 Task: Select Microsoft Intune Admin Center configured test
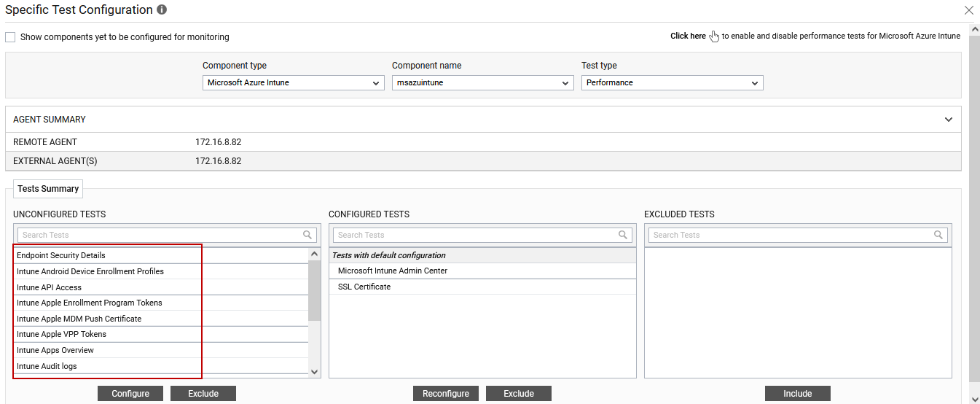point(482,271)
